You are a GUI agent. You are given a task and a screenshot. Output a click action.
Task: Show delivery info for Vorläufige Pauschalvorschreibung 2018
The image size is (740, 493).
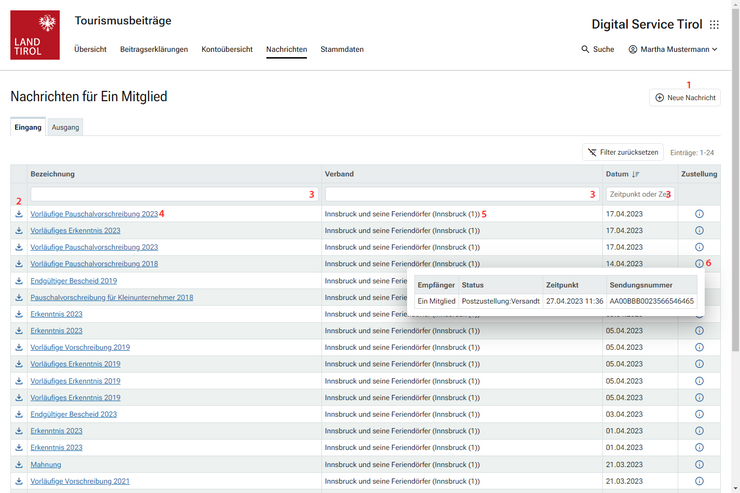(699, 264)
